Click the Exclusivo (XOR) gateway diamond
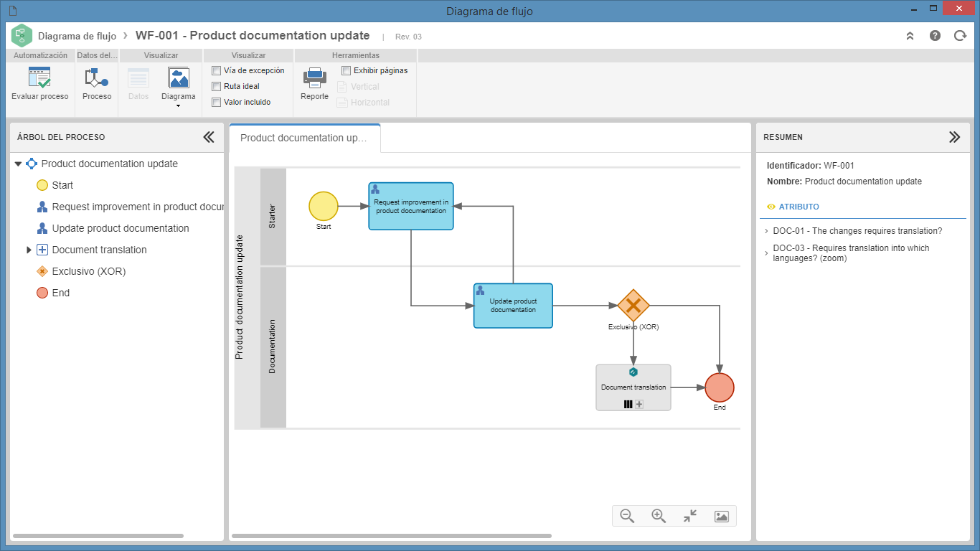980x551 pixels. [x=633, y=306]
